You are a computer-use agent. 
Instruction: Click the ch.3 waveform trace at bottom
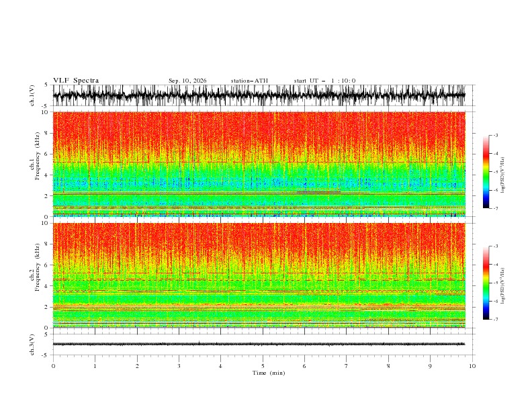tap(259, 344)
